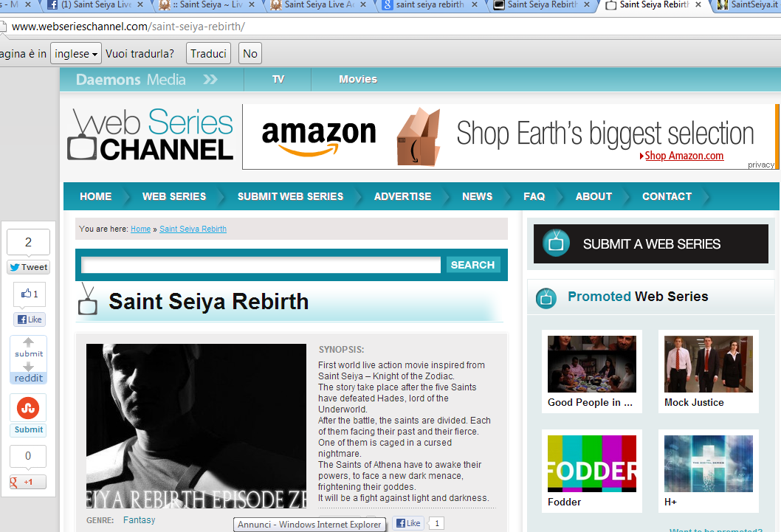The height and width of the screenshot is (532, 781).
Task: Click the Saint Seiya Rebirth breadcrumb link
Action: click(193, 229)
